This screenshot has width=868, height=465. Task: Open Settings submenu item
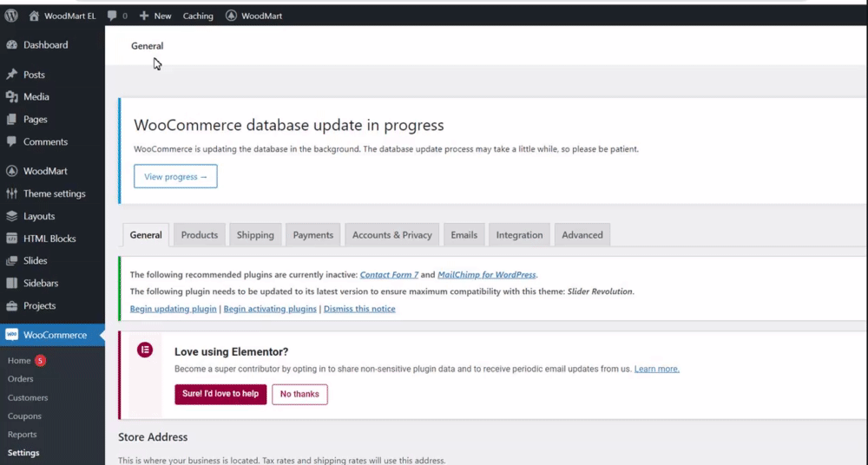23,453
